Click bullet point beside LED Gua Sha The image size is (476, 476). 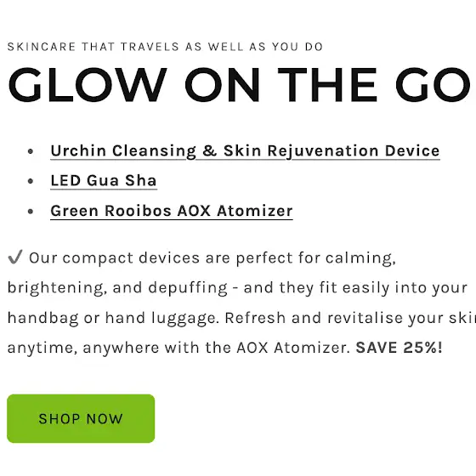[31, 181]
